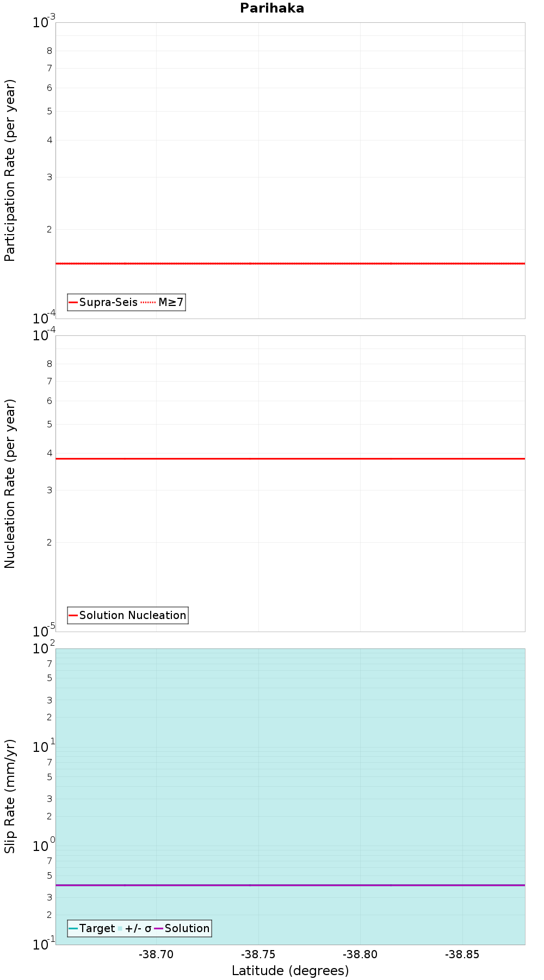Click the -38.70 latitude tick label
This screenshot has height=980, width=544.
pos(156,954)
